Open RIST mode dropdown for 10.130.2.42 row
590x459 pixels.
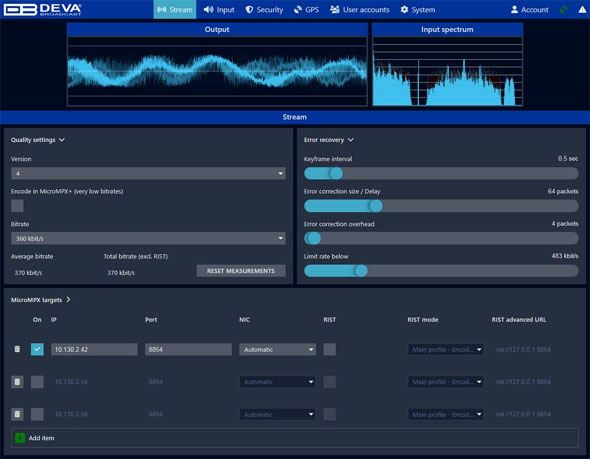pos(446,350)
